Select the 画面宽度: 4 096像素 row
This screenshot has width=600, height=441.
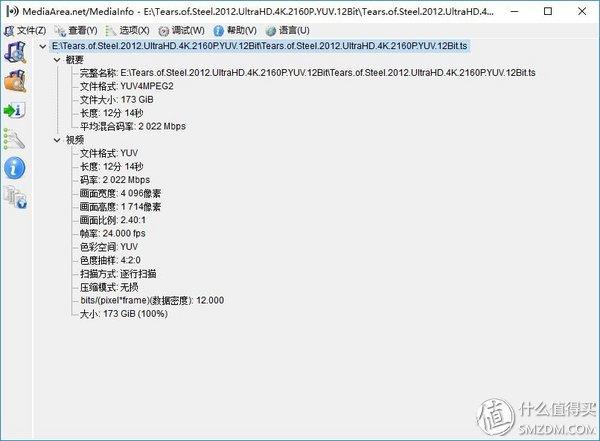click(120, 193)
